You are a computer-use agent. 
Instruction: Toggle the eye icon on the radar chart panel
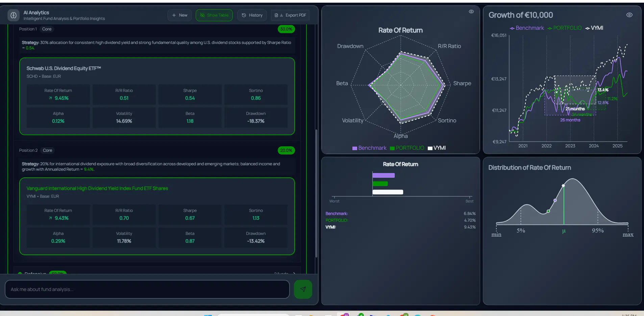(471, 11)
